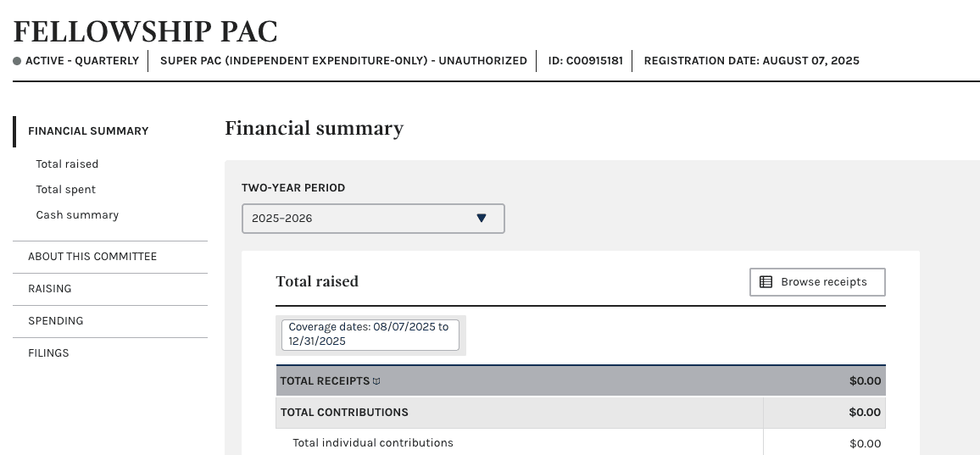This screenshot has width=980, height=455.
Task: Click the Total individual contributions row
Action: [x=373, y=443]
